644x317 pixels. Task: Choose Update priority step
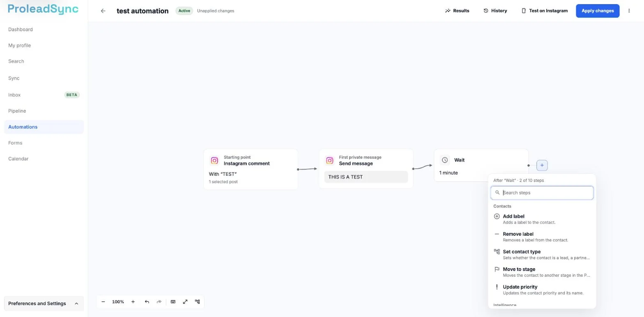pyautogui.click(x=542, y=290)
